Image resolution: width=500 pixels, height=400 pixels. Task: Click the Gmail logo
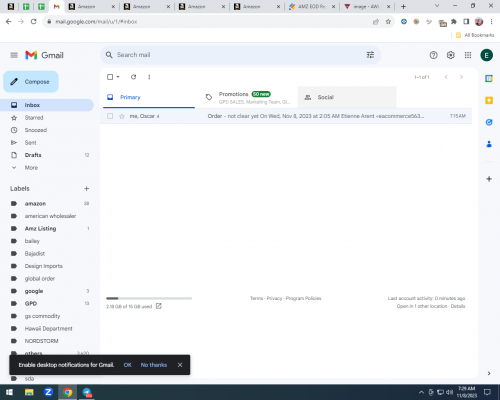pyautogui.click(x=44, y=55)
